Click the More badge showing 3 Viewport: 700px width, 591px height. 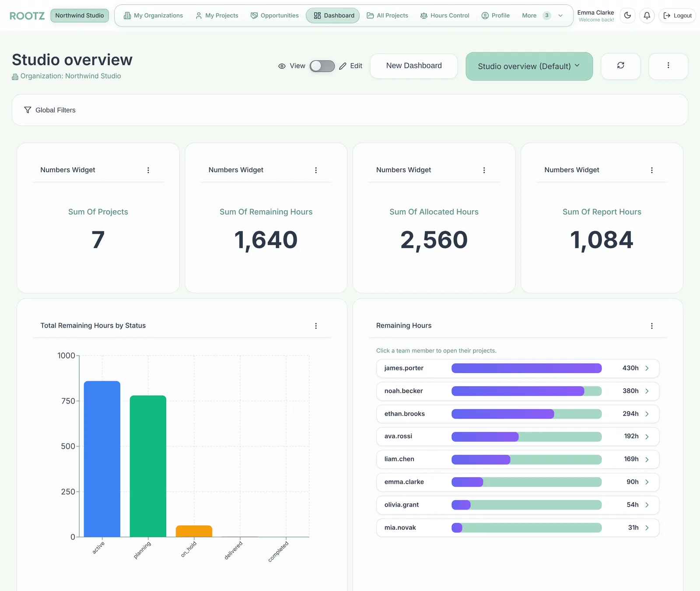pyautogui.click(x=546, y=16)
